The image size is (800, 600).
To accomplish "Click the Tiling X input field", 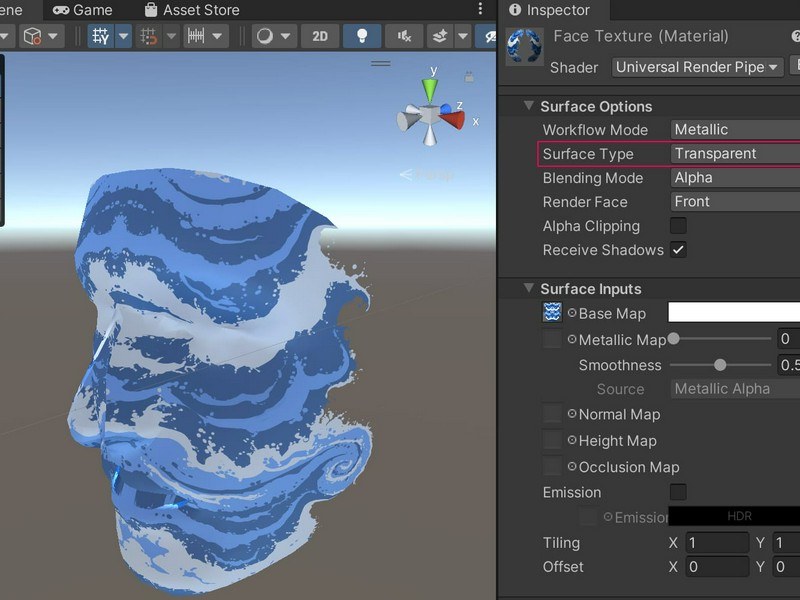I will pos(717,543).
